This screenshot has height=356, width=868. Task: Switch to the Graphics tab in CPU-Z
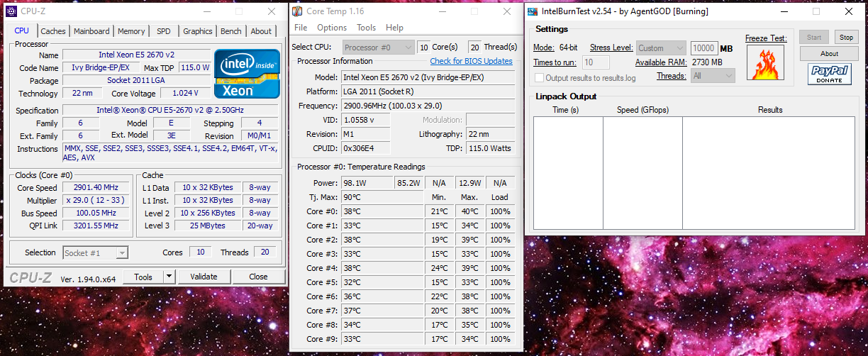tap(197, 31)
